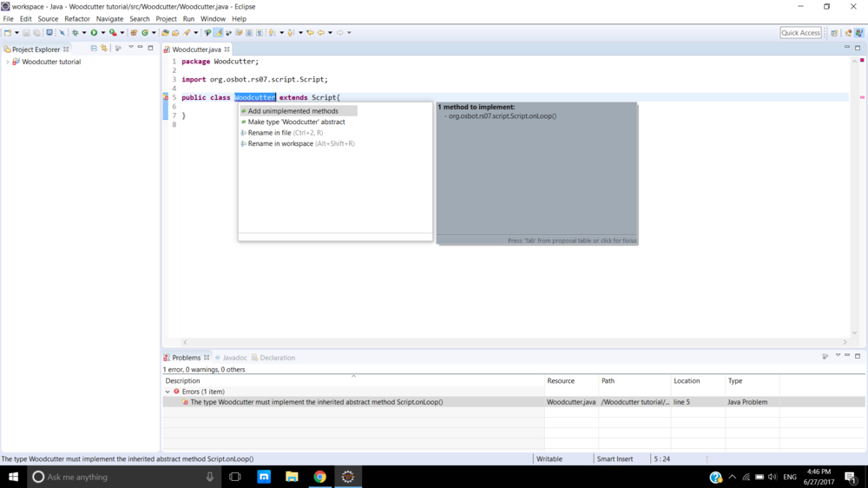868x488 pixels.
Task: Click in the Quick Access field
Action: [800, 33]
